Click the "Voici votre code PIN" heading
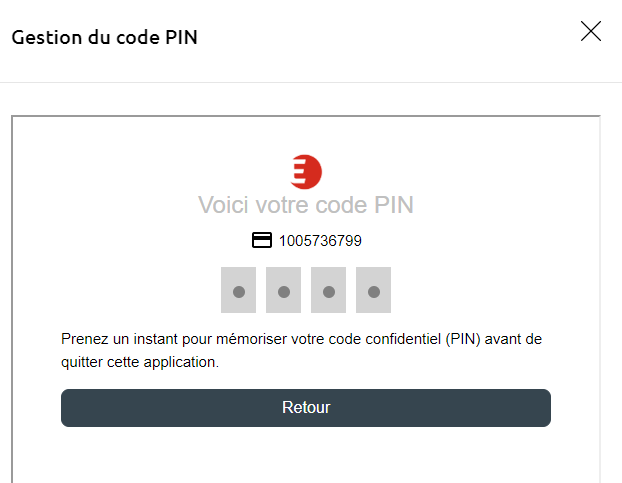The image size is (622, 483). [305, 206]
